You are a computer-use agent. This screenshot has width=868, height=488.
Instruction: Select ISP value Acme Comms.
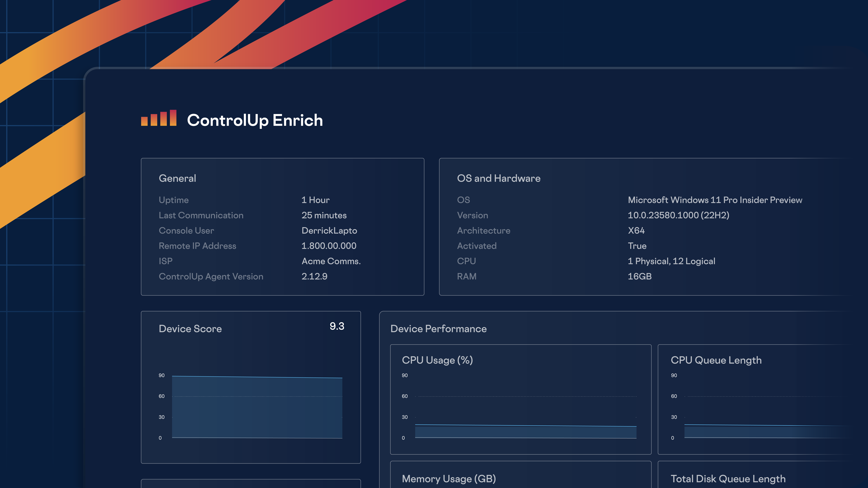tap(331, 261)
